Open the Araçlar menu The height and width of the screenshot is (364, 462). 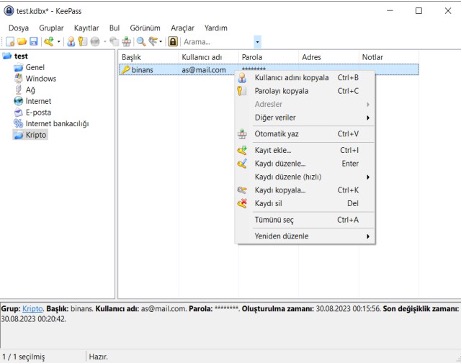182,28
